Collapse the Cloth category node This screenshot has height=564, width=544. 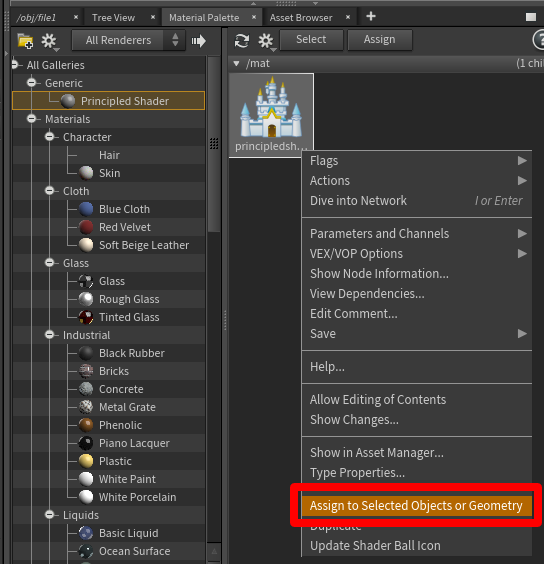click(50, 191)
